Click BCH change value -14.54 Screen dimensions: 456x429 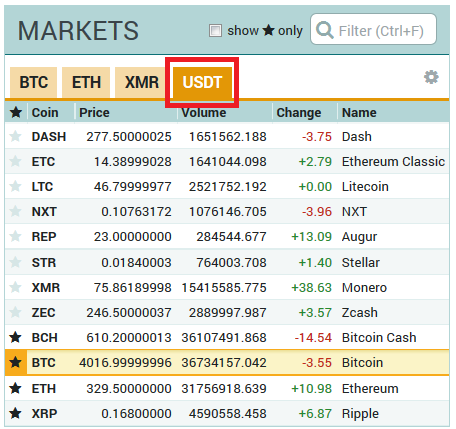pyautogui.click(x=313, y=338)
